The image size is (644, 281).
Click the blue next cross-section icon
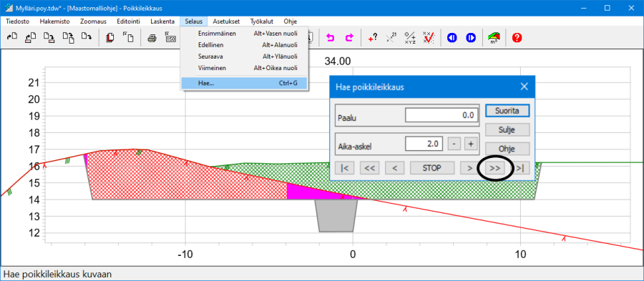click(471, 38)
